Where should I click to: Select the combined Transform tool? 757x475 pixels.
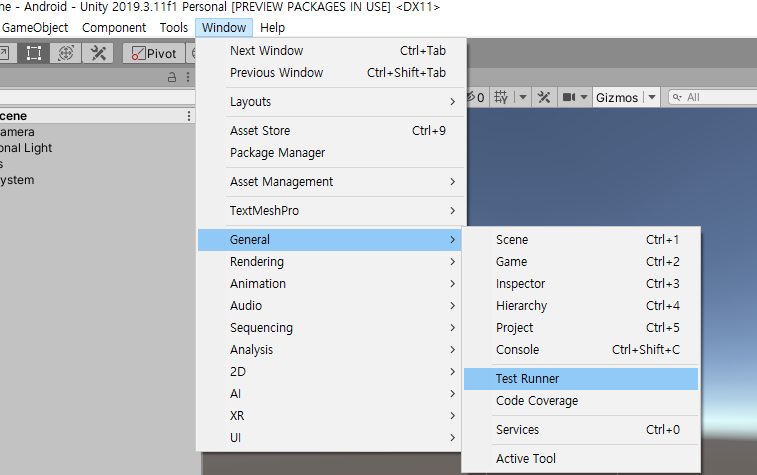tap(66, 53)
